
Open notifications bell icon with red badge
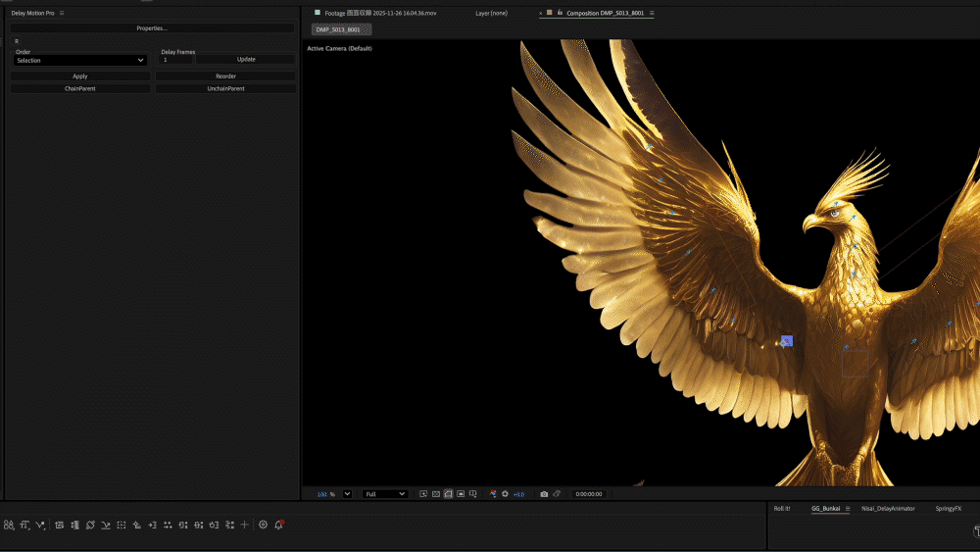point(278,526)
